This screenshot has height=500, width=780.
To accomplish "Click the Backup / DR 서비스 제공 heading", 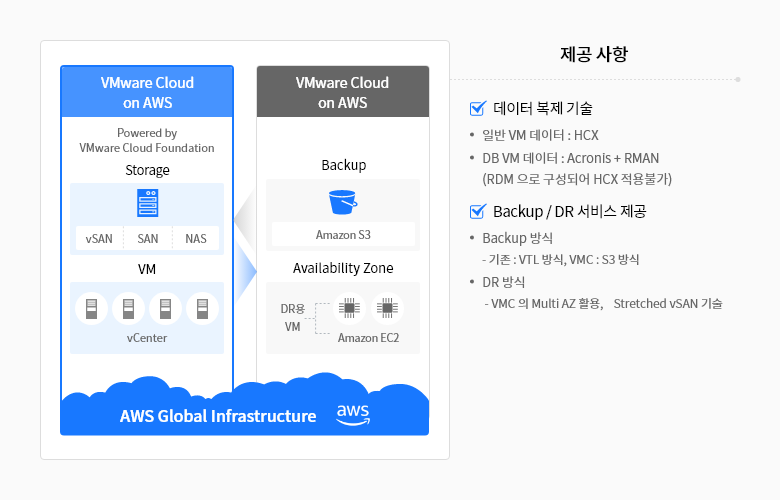I will (x=570, y=211).
